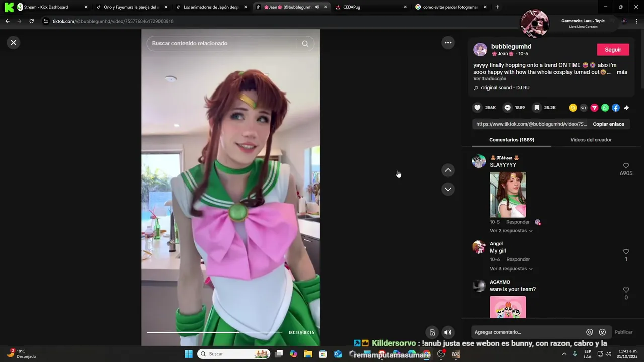Open Windows Start menu
Viewport: 644px width, 362px height.
(x=189, y=354)
